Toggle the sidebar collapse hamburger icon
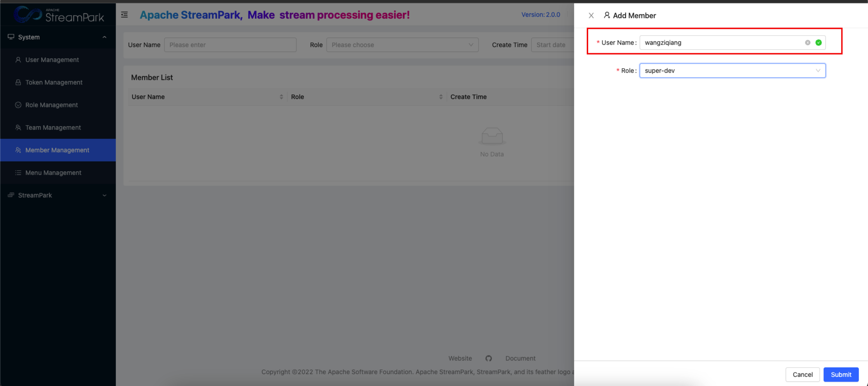Image resolution: width=868 pixels, height=386 pixels. click(124, 15)
